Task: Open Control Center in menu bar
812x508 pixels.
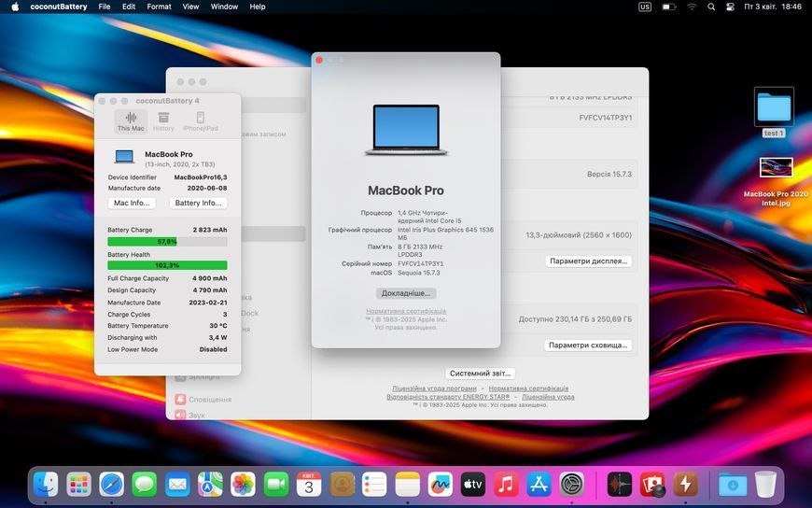Action: (x=730, y=7)
